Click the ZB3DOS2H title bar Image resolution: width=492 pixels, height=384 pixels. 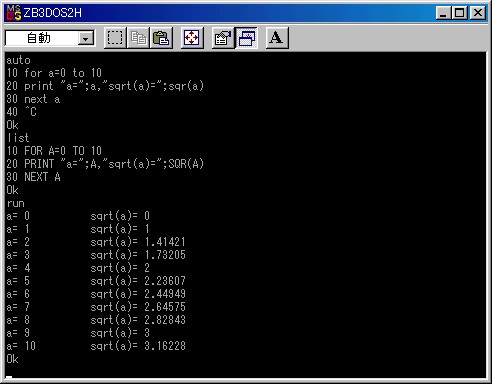227,13
